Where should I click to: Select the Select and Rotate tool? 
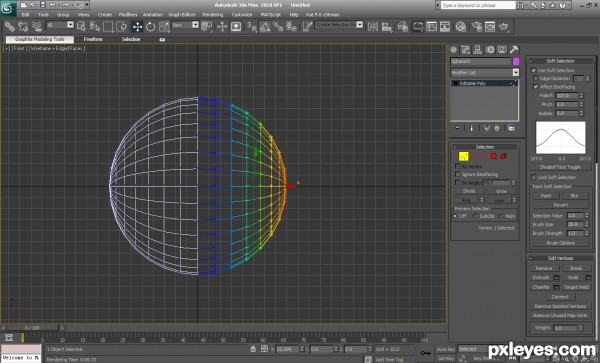150,26
